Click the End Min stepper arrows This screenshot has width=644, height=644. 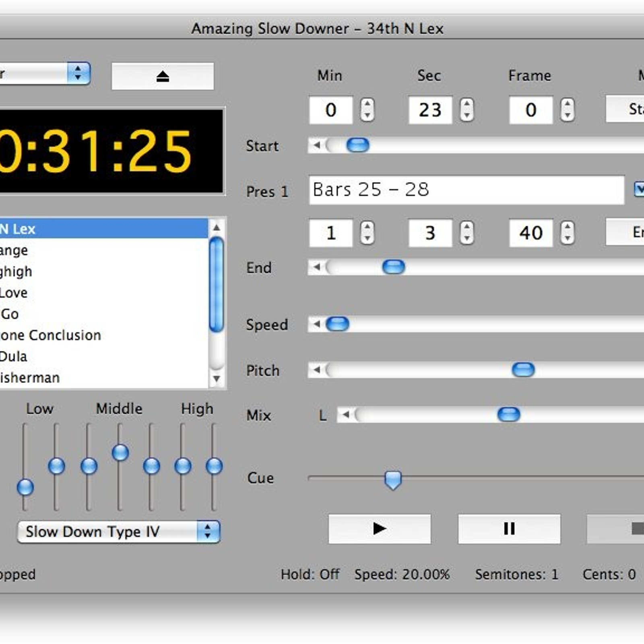coord(367,232)
